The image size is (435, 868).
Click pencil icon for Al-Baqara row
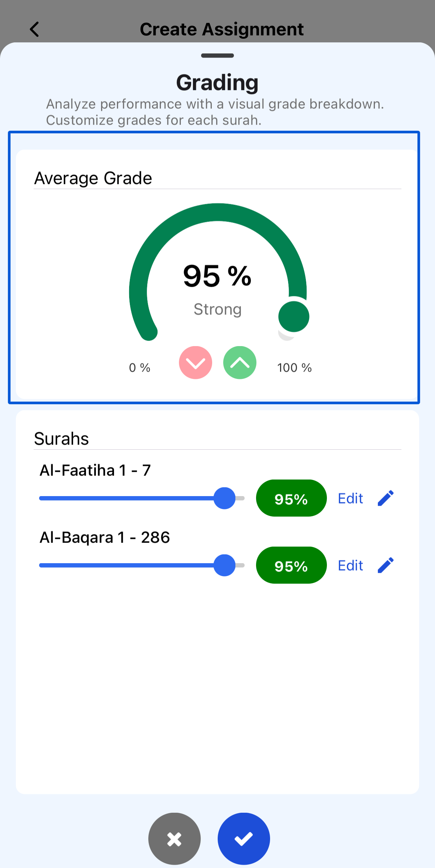386,565
